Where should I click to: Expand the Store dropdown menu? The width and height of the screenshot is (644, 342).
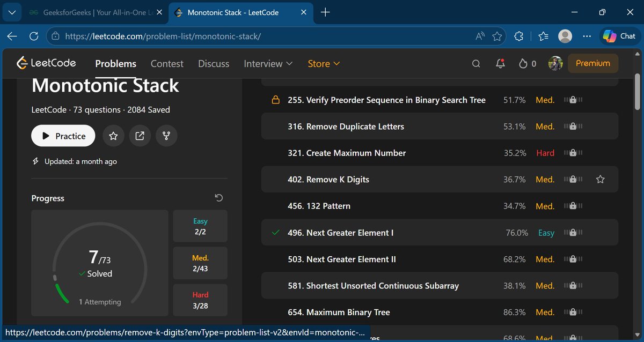pyautogui.click(x=324, y=63)
